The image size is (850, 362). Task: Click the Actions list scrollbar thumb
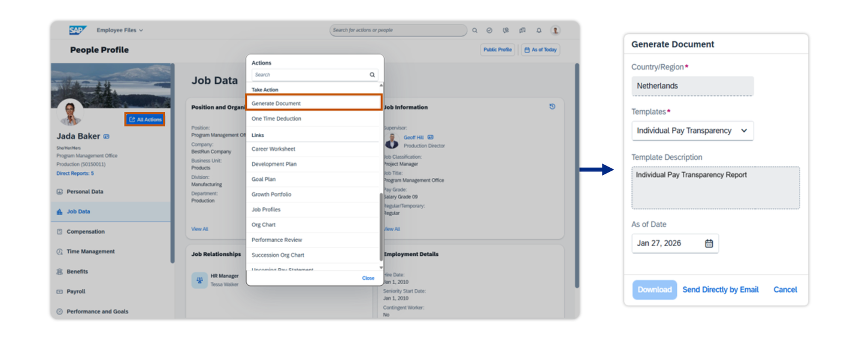[x=381, y=227]
